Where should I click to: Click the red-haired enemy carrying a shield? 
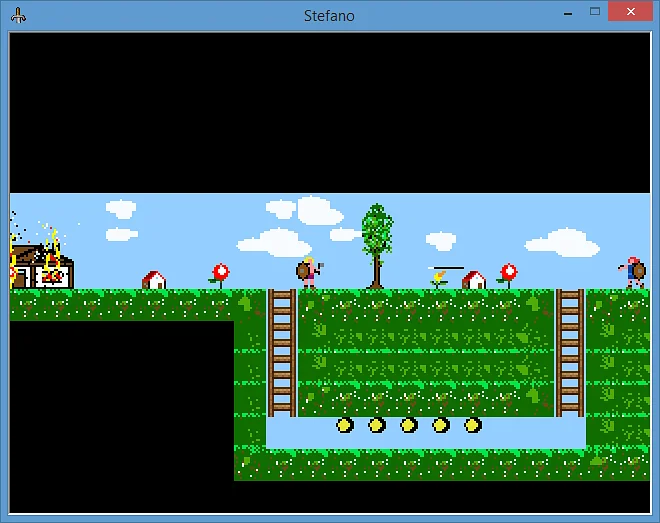pyautogui.click(x=633, y=272)
